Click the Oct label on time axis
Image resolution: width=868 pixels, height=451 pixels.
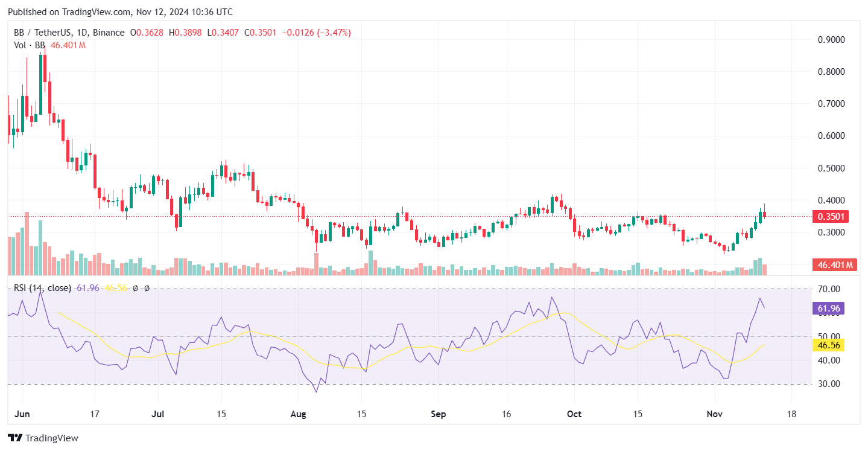(x=574, y=414)
